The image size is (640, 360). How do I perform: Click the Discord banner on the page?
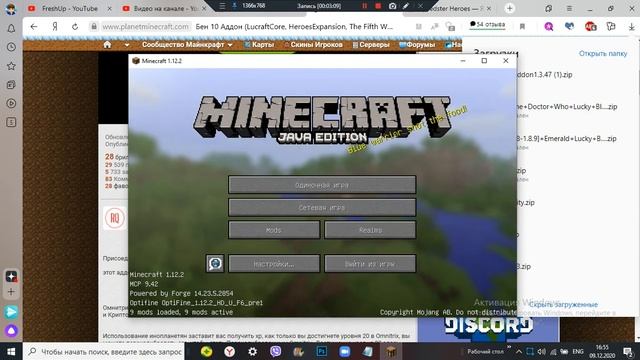488,329
